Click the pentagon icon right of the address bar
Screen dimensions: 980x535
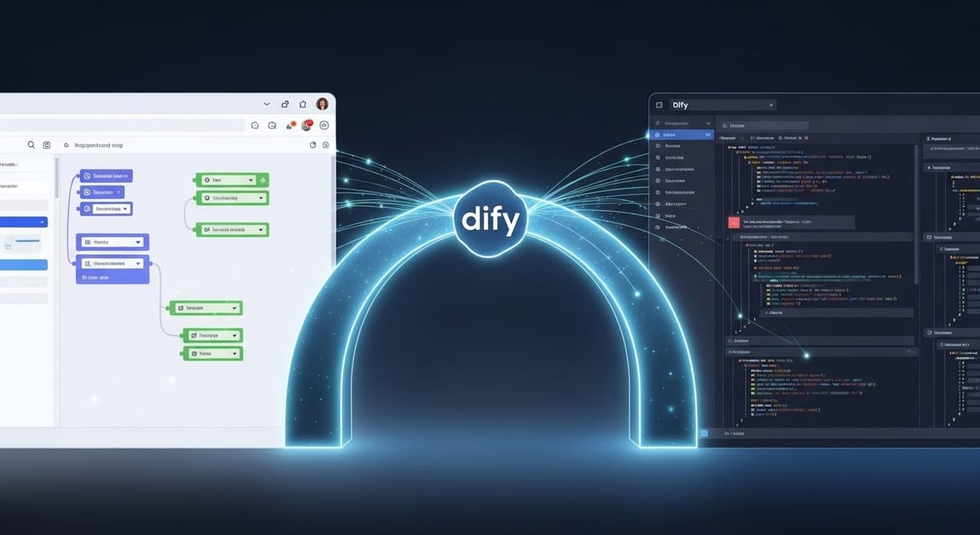coord(255,125)
